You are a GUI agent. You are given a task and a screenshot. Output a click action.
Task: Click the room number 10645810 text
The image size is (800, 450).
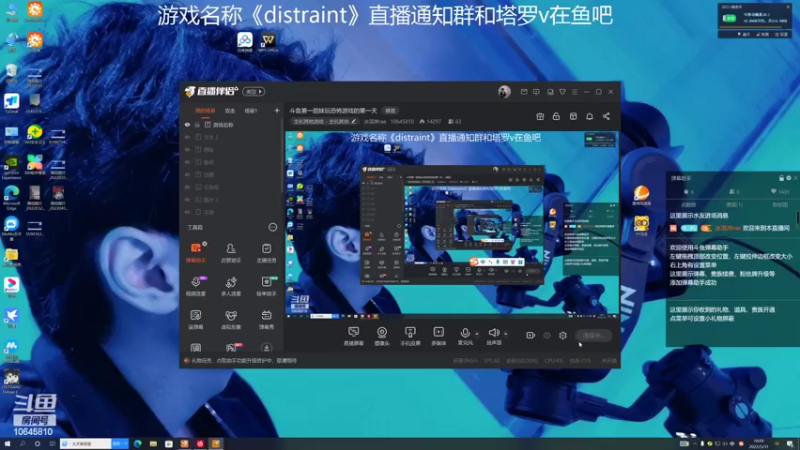click(x=402, y=121)
